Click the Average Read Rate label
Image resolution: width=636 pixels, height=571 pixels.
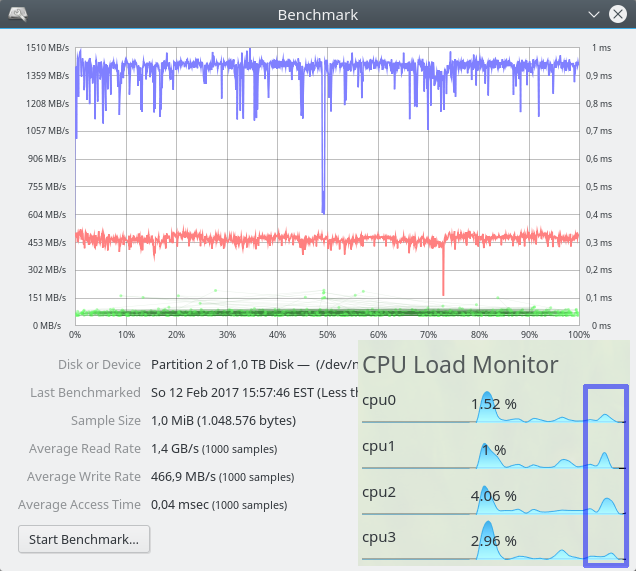pyautogui.click(x=85, y=449)
